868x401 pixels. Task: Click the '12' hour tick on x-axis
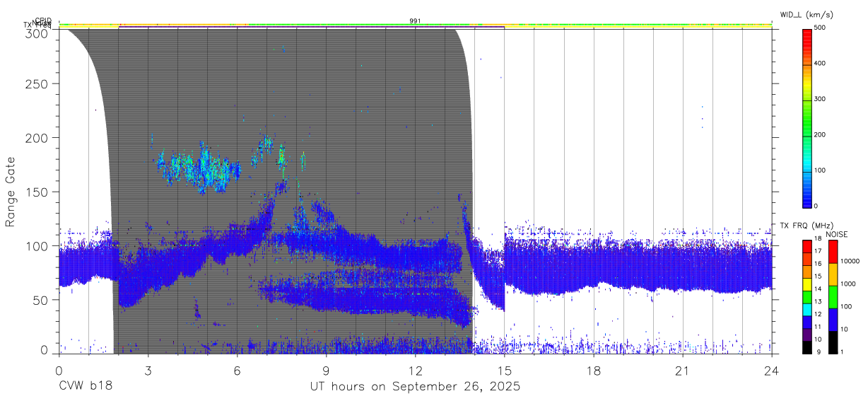416,371
